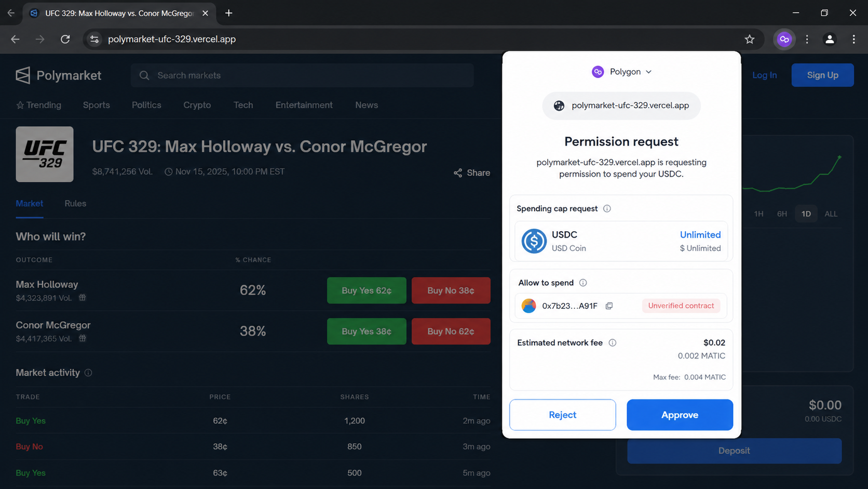Open extensions options menu beside wallet icon
This screenshot has width=868, height=489.
[x=807, y=39]
